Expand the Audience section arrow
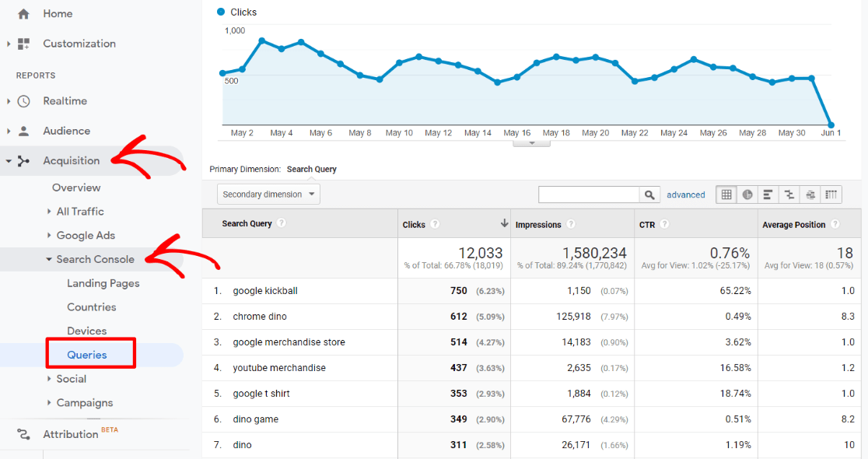Image resolution: width=868 pixels, height=459 pixels. pyautogui.click(x=9, y=131)
